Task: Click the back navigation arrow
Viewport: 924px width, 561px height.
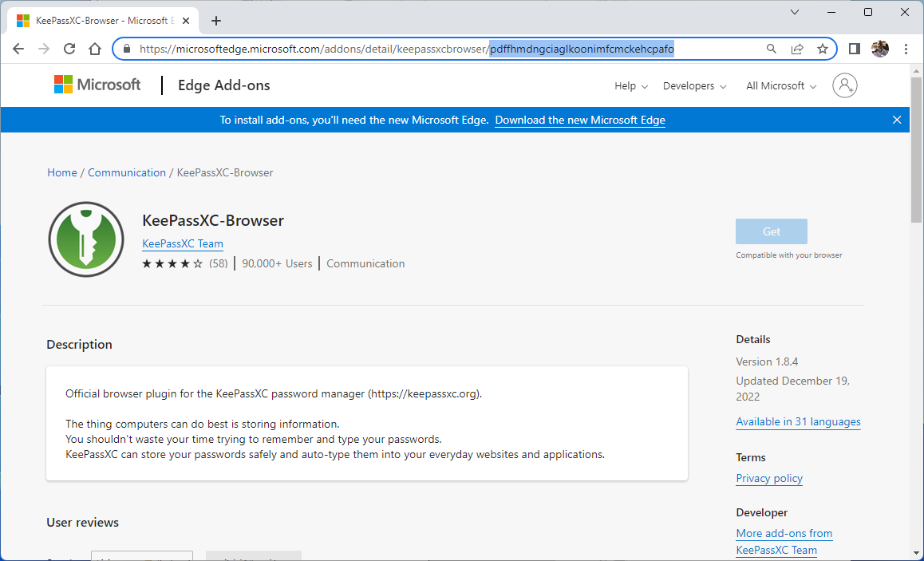Action: 18,49
